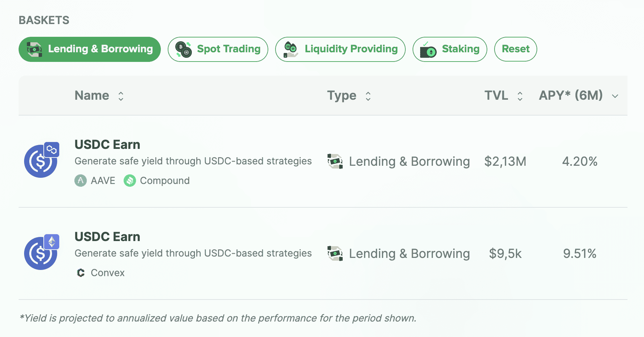Open the USDC Earn basket with 9.51% APY

point(107,237)
